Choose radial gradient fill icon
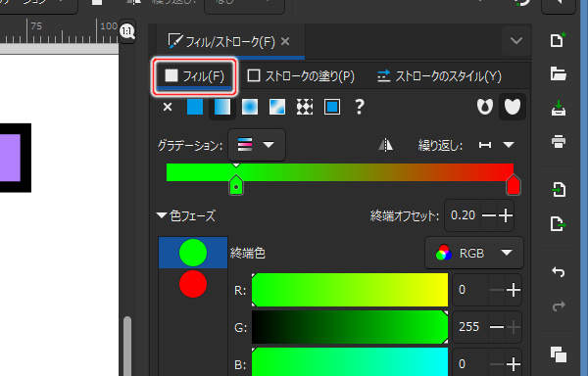 (250, 107)
